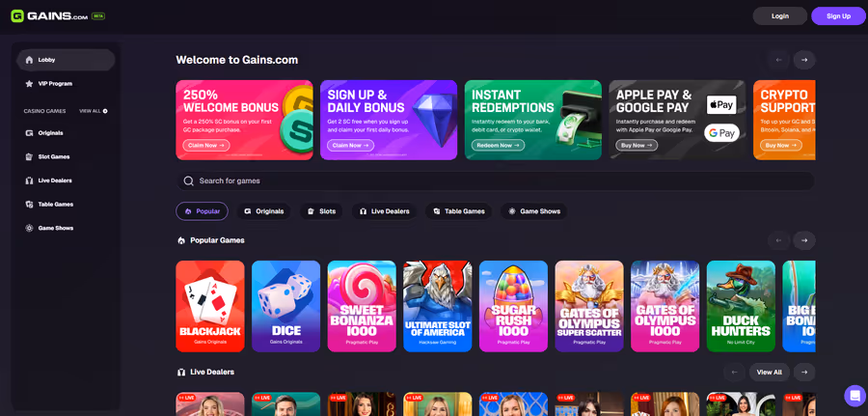868x416 pixels.
Task: Select the Slots filter tab
Action: pyautogui.click(x=321, y=211)
